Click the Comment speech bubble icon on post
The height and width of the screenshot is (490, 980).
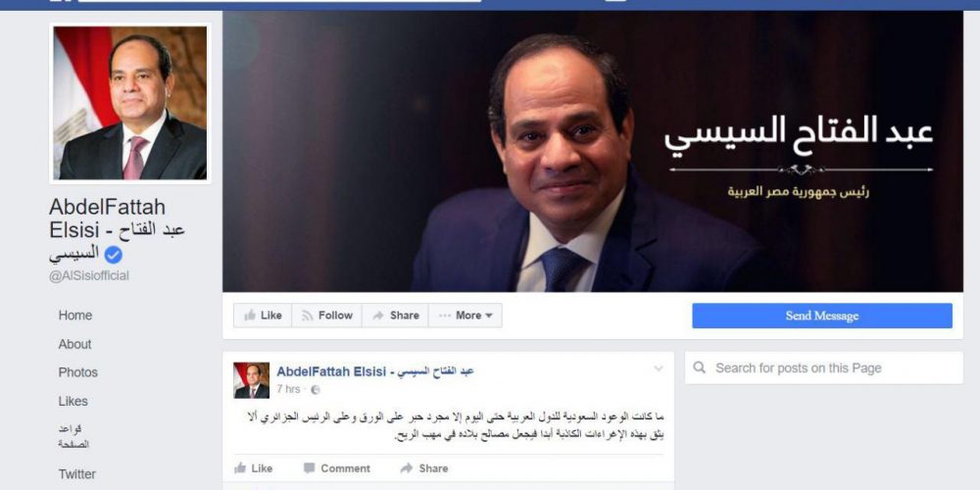(309, 468)
